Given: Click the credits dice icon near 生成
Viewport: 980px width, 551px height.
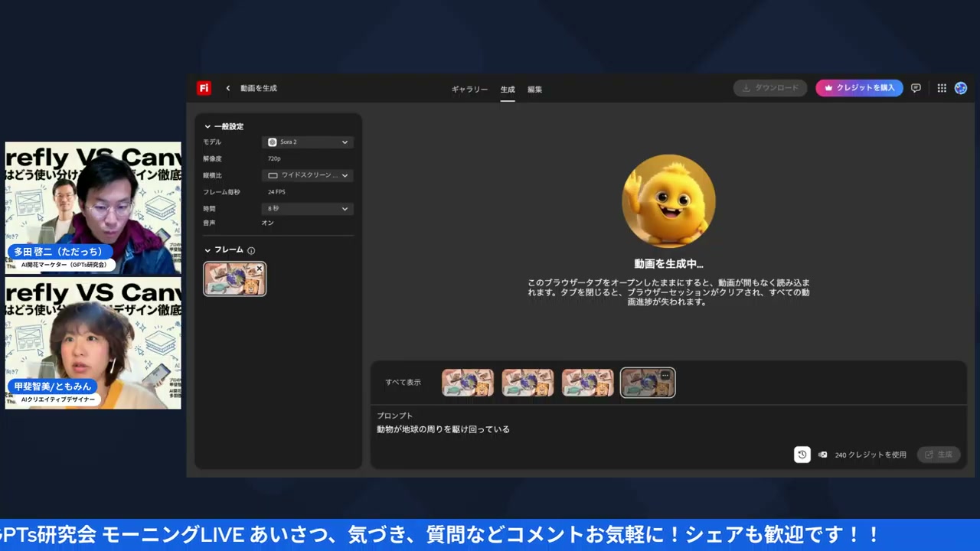Looking at the screenshot, I should coord(822,455).
